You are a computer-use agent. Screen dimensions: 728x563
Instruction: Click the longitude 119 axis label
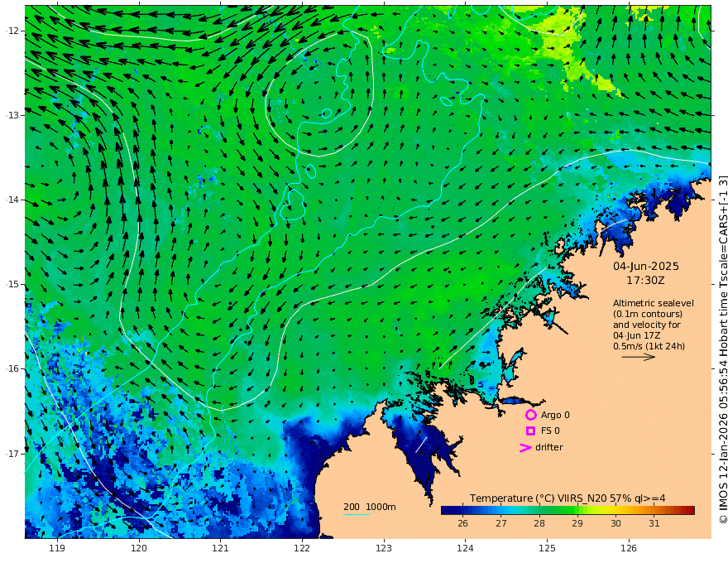click(x=57, y=548)
